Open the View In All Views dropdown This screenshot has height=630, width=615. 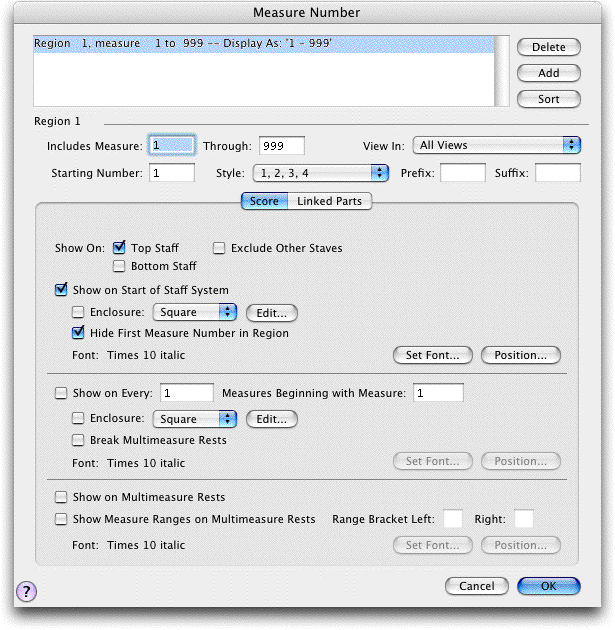point(497,145)
